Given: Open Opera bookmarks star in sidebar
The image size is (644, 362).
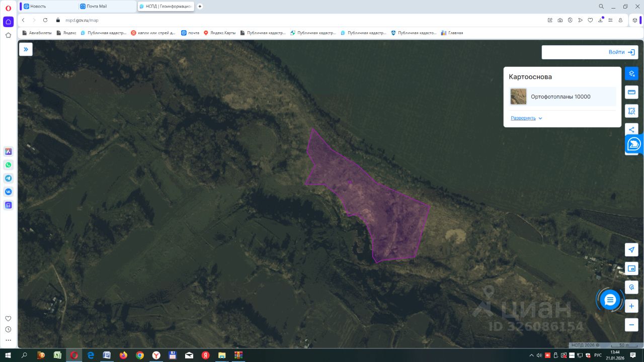Looking at the screenshot, I should point(8,35).
